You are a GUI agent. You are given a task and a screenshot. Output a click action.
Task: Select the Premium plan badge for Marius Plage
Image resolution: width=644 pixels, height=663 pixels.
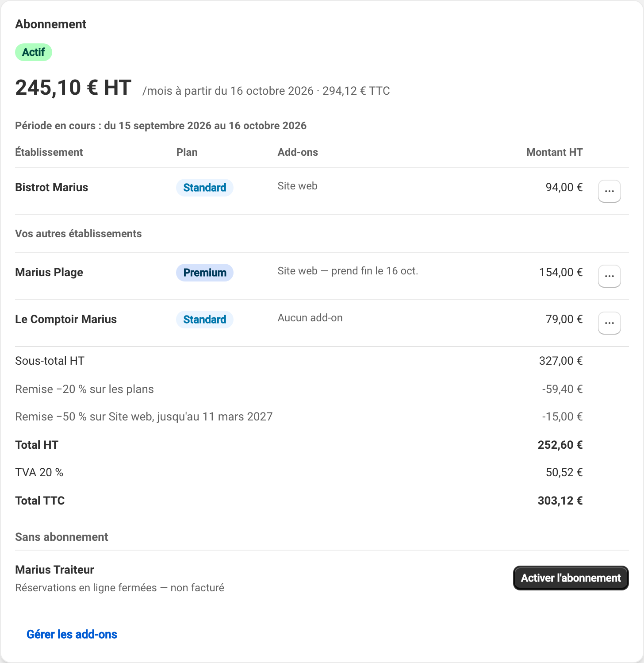(205, 273)
